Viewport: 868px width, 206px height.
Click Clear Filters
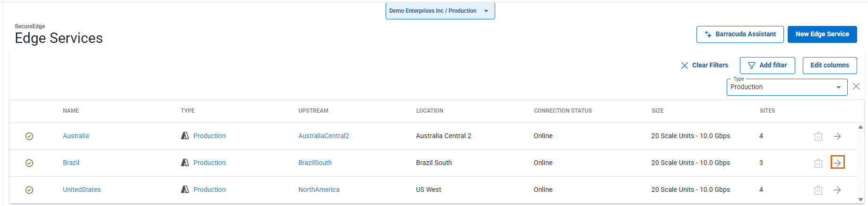[x=705, y=66]
